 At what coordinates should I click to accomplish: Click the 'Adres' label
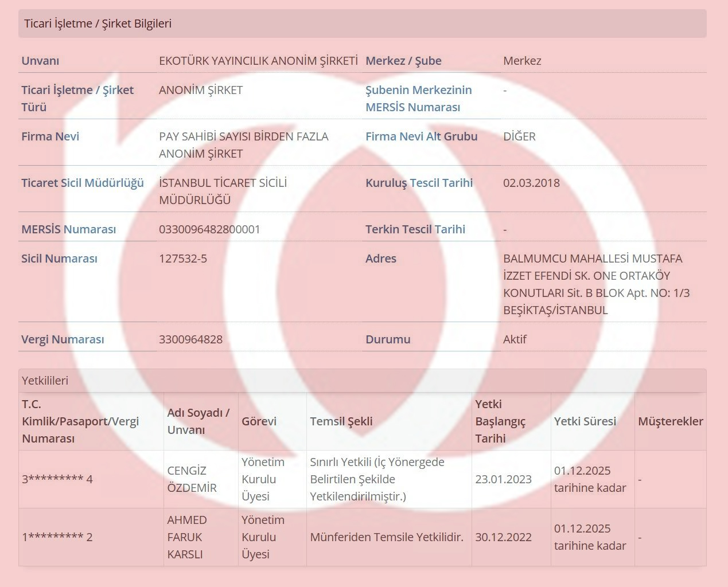pos(381,259)
